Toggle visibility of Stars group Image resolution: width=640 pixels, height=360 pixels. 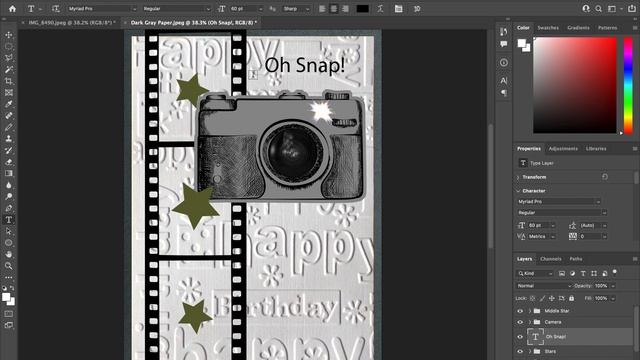click(x=520, y=351)
